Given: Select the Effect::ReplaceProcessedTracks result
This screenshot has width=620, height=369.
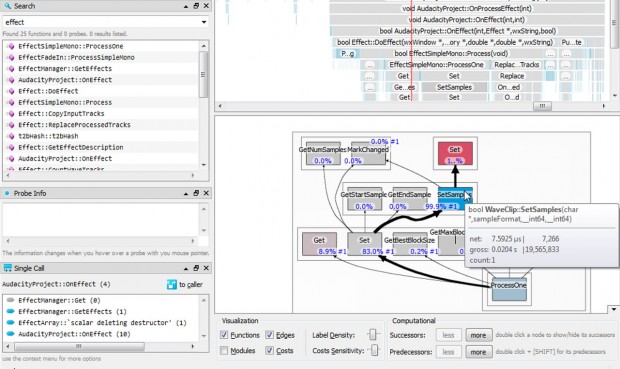Looking at the screenshot, I should [x=74, y=125].
